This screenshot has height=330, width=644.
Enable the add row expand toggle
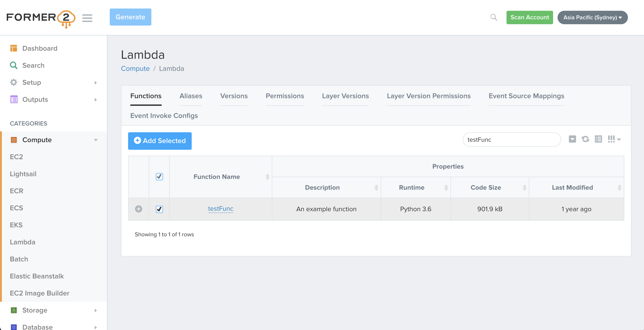point(139,209)
